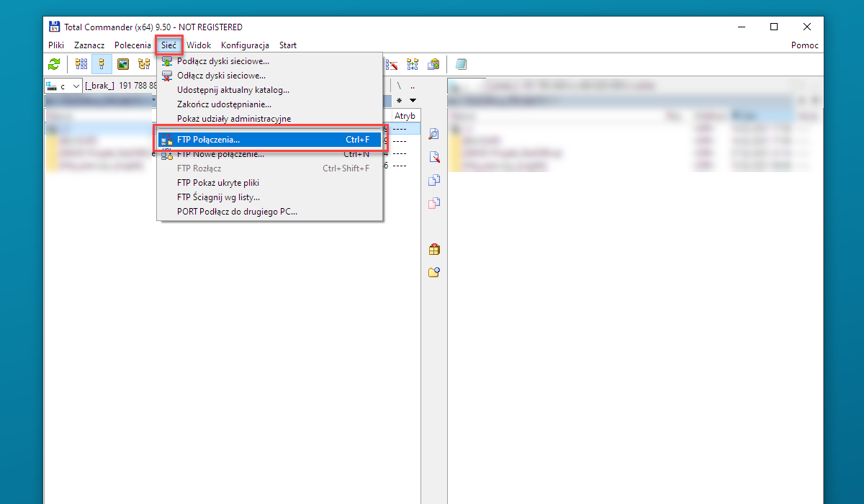The width and height of the screenshot is (864, 504).
Task: Open the notepad icon in toolbar
Action: pyautogui.click(x=461, y=65)
